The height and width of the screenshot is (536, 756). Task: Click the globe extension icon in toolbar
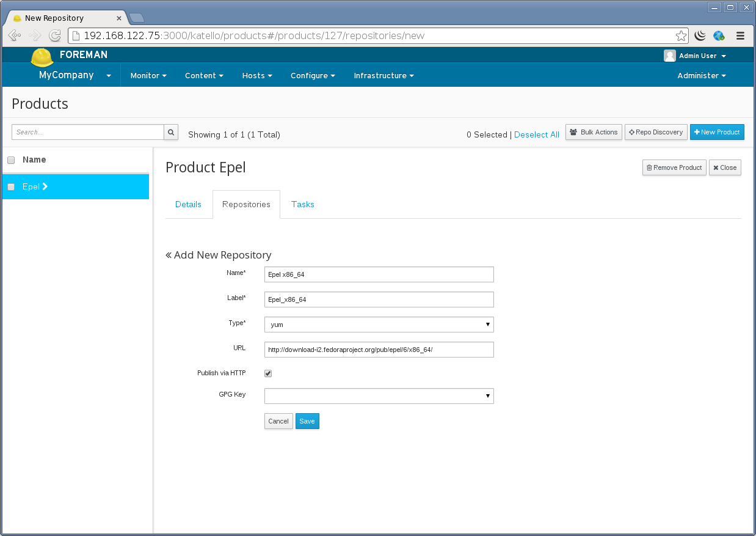point(719,35)
